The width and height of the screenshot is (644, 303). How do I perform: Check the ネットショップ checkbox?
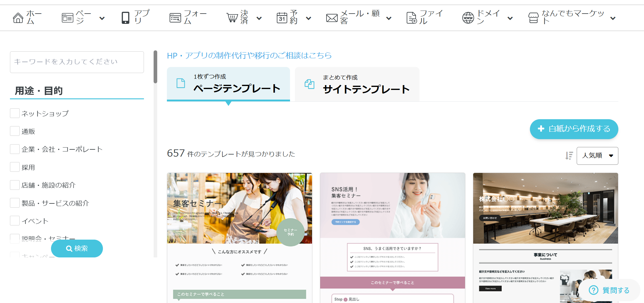pyautogui.click(x=15, y=113)
